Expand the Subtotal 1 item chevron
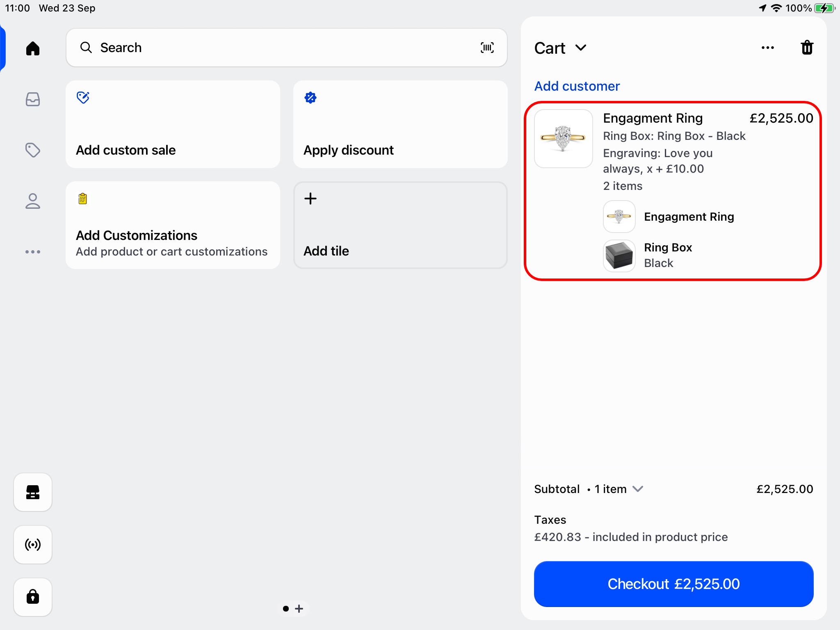This screenshot has width=840, height=630. pyautogui.click(x=638, y=489)
